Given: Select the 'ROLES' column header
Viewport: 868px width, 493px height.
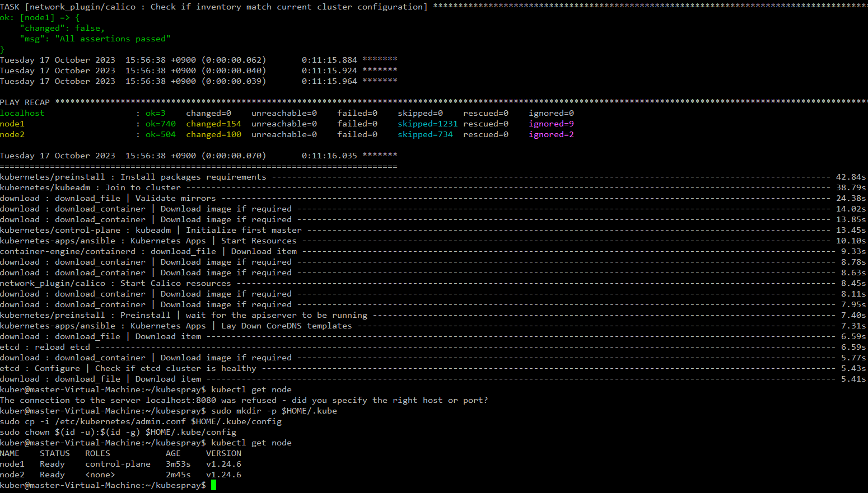Looking at the screenshot, I should (98, 453).
